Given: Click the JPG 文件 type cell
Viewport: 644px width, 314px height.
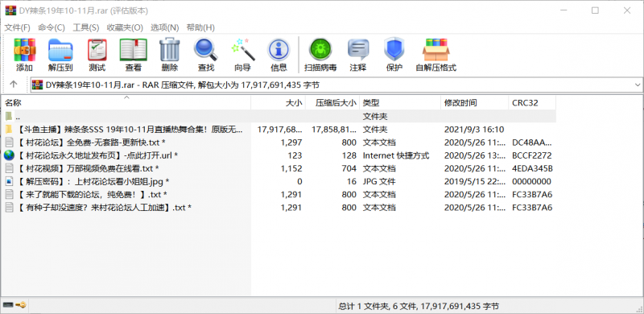Looking at the screenshot, I should pos(379,181).
